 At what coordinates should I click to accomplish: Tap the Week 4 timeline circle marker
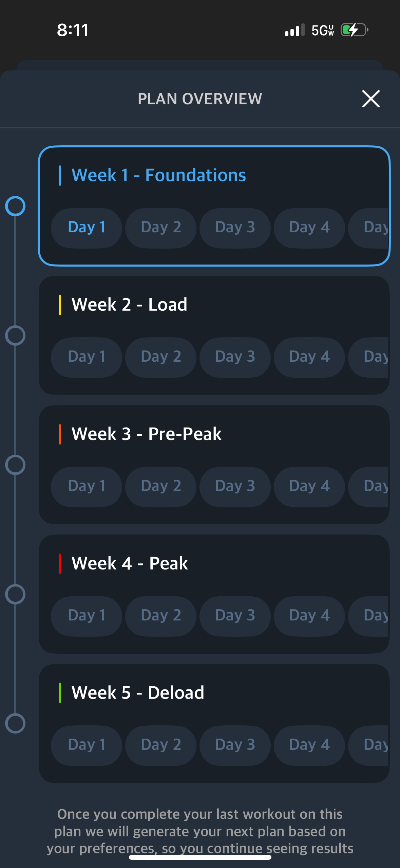coord(15,594)
